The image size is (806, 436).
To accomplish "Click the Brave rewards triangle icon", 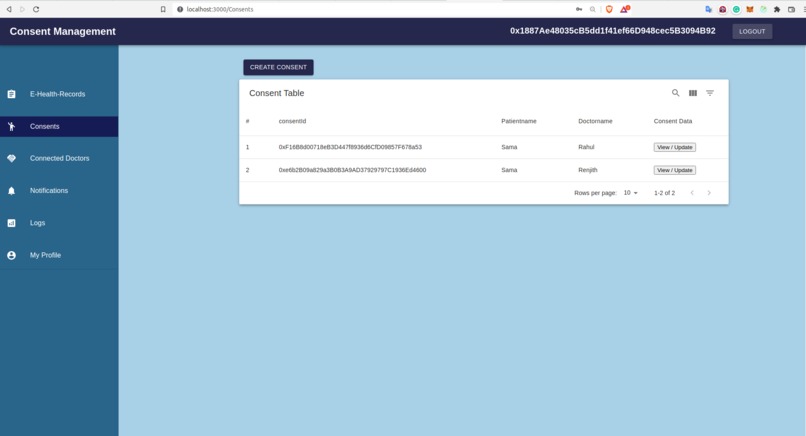I will (624, 9).
